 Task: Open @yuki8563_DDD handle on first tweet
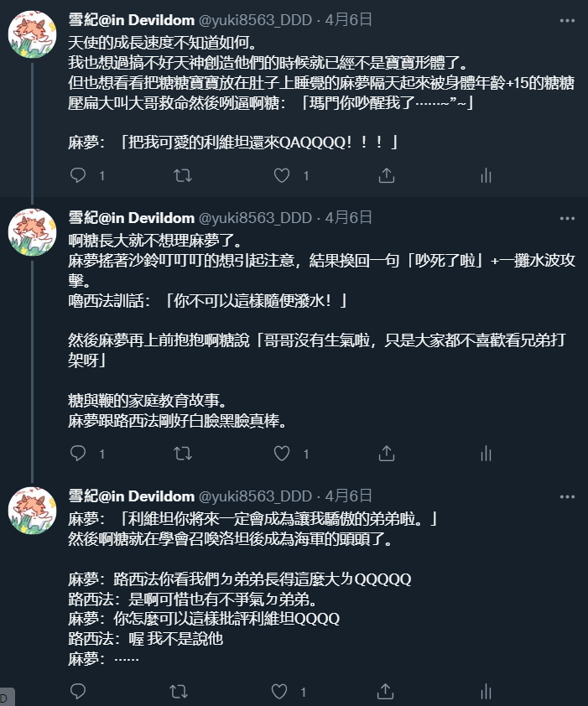click(255, 20)
